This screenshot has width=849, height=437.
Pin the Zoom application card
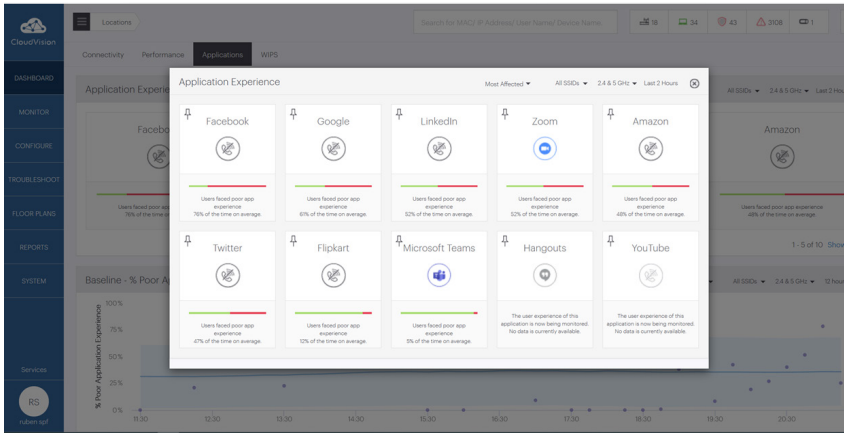[505, 114]
